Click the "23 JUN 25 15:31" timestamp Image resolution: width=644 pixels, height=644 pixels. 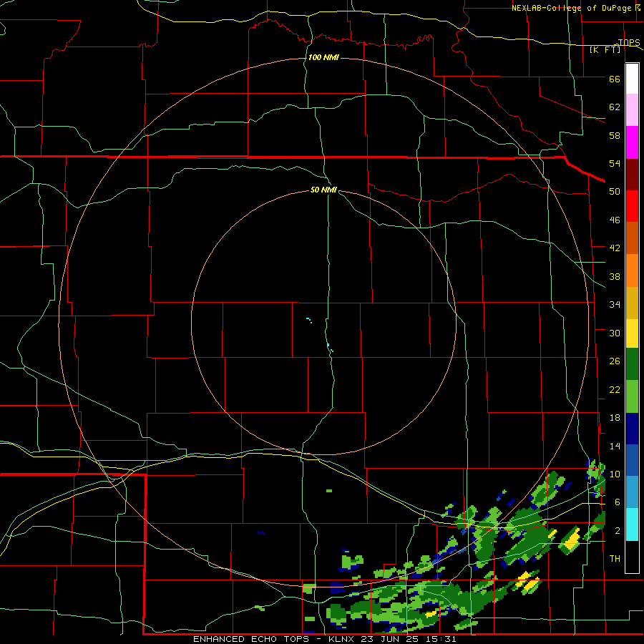tap(409, 639)
